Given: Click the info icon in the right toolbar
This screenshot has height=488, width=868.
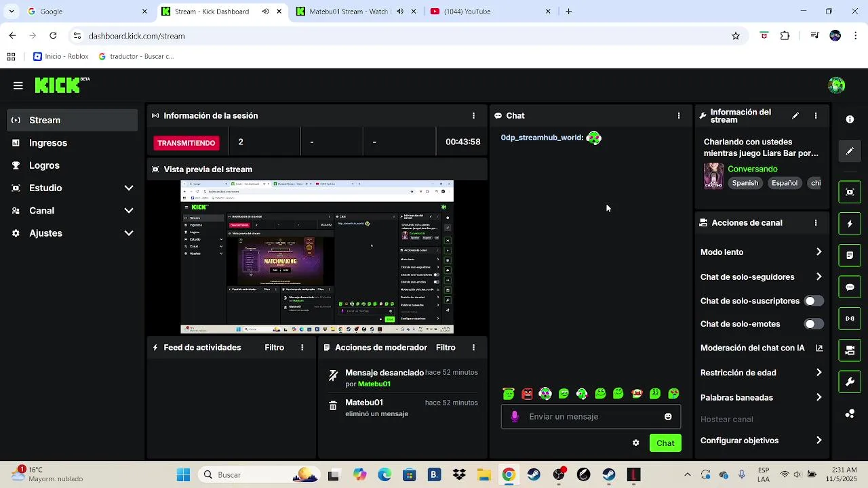Looking at the screenshot, I should [x=850, y=119].
